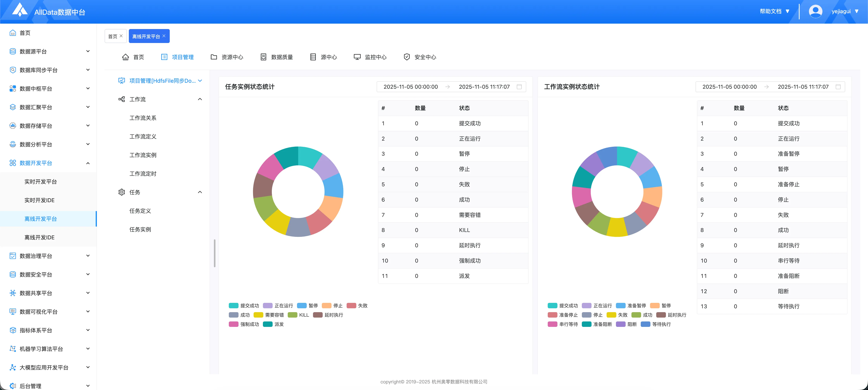The image size is (868, 390).
Task: Click the 源中心 icon in navigation
Action: click(x=313, y=57)
